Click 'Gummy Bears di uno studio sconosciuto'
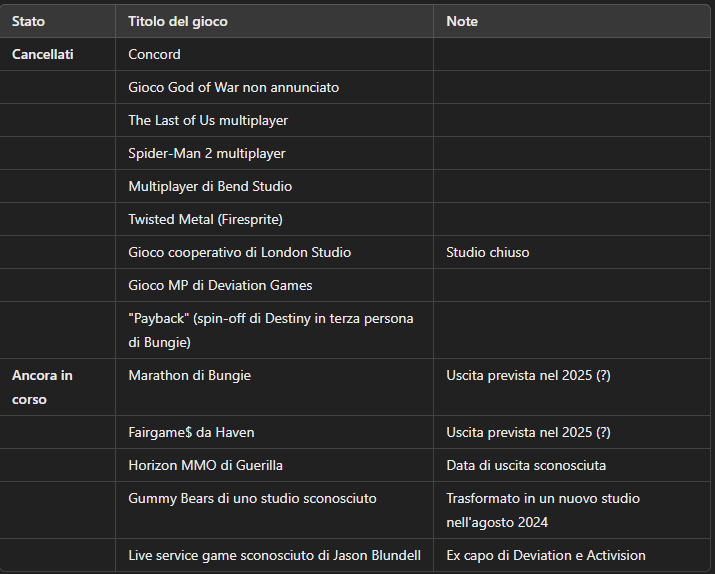 pos(252,498)
